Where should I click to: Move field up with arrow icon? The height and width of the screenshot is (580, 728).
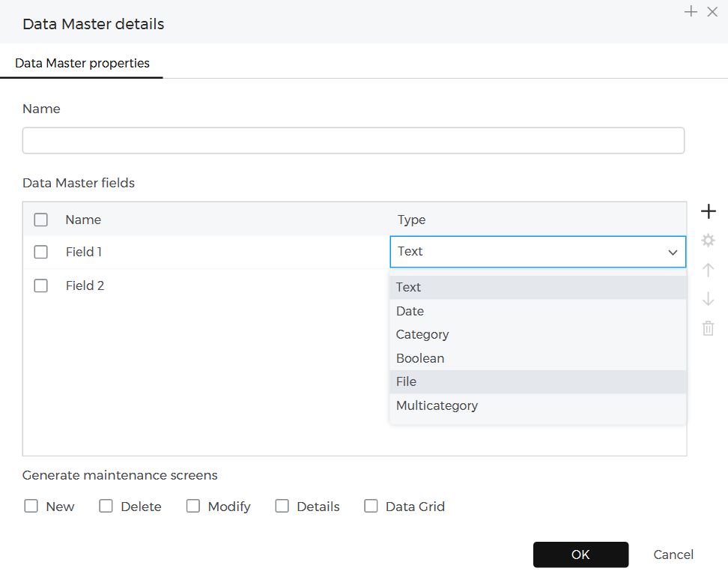(708, 270)
